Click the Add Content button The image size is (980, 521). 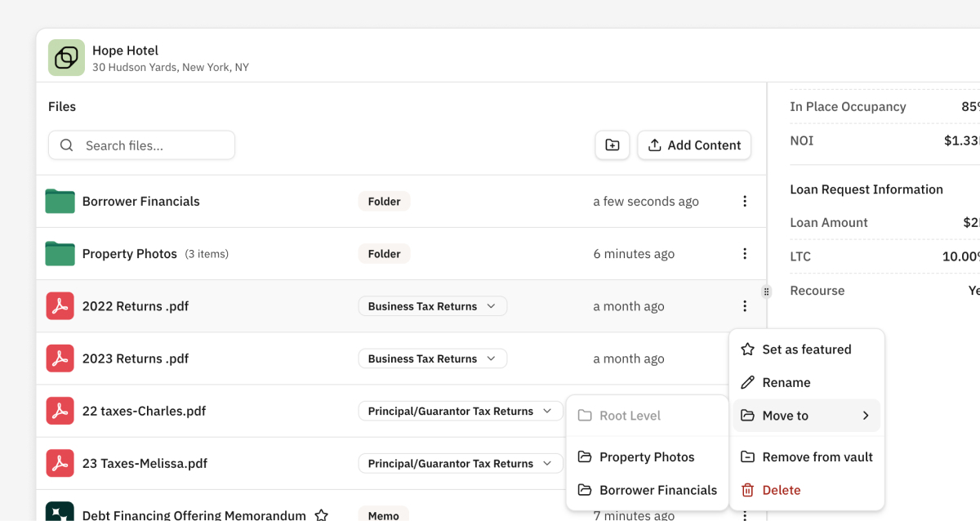694,145
